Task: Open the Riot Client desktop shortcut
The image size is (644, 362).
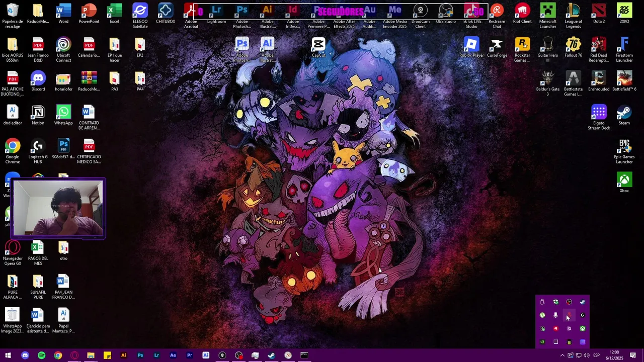Action: tap(522, 14)
